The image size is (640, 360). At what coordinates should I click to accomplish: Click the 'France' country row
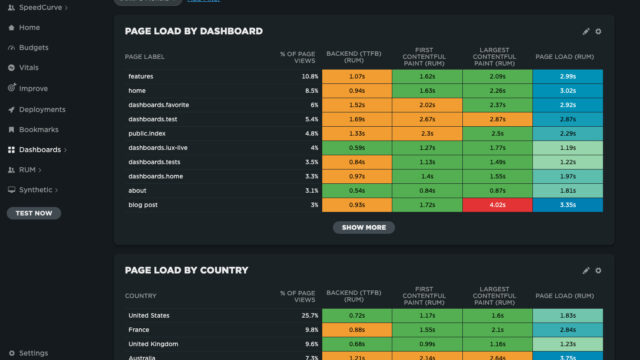coord(138,330)
